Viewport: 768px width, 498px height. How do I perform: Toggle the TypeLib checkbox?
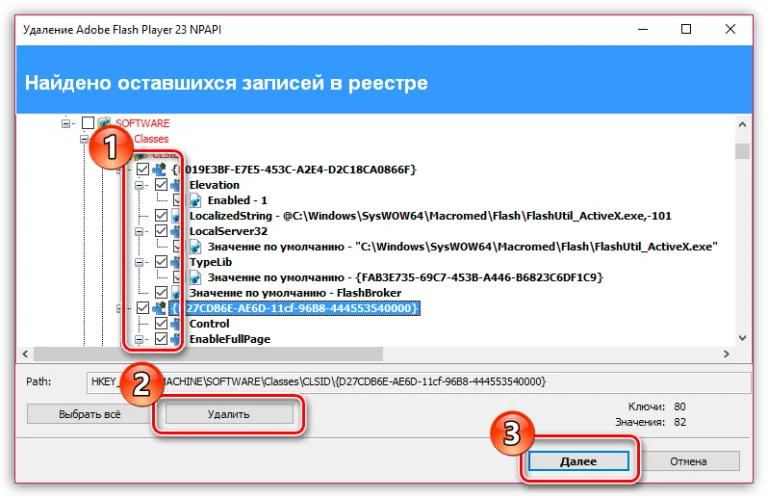[161, 262]
